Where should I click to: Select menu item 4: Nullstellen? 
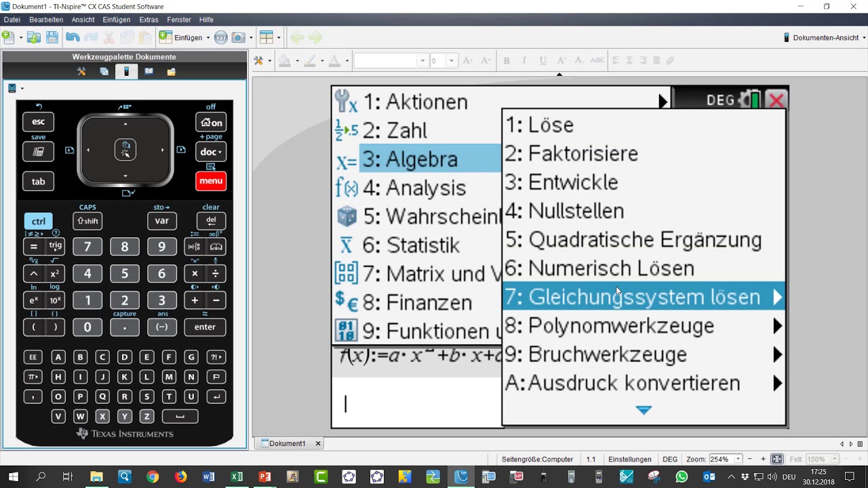coord(643,211)
